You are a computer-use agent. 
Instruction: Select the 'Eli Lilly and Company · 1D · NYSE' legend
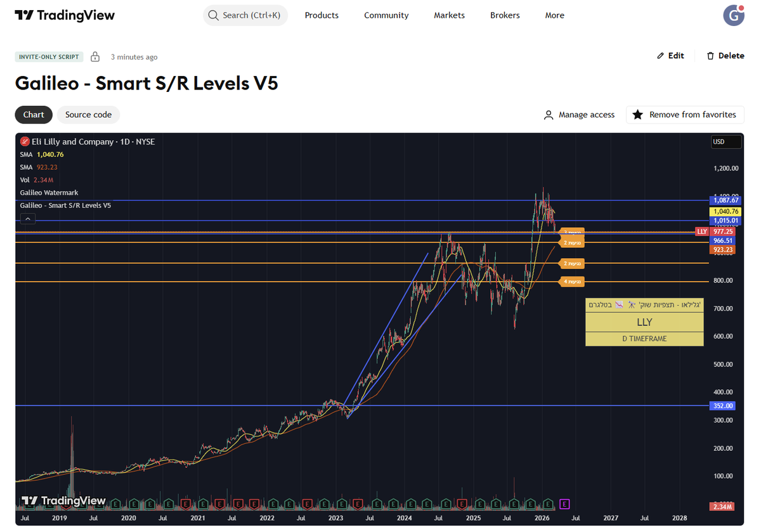(x=93, y=142)
